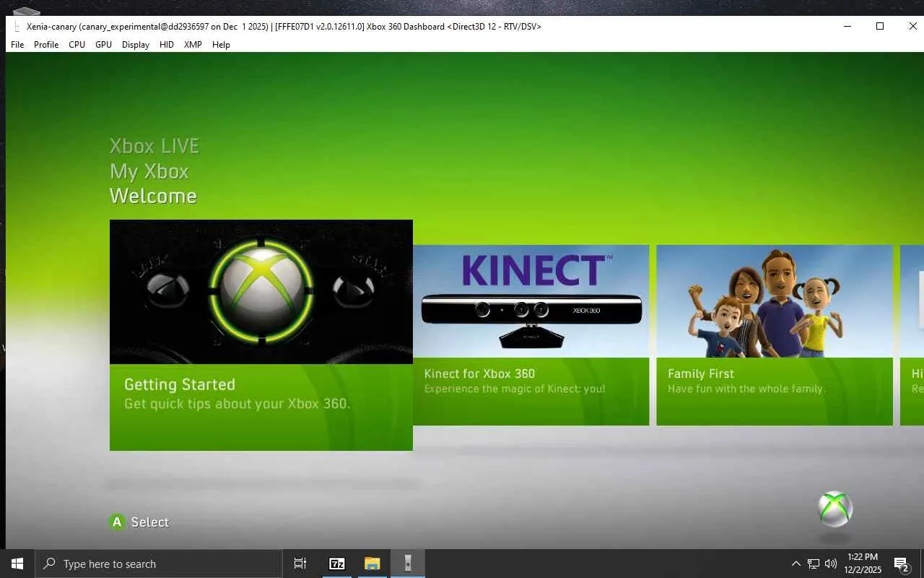Click 'Get quick tips about your Xbox 360.'

237,404
